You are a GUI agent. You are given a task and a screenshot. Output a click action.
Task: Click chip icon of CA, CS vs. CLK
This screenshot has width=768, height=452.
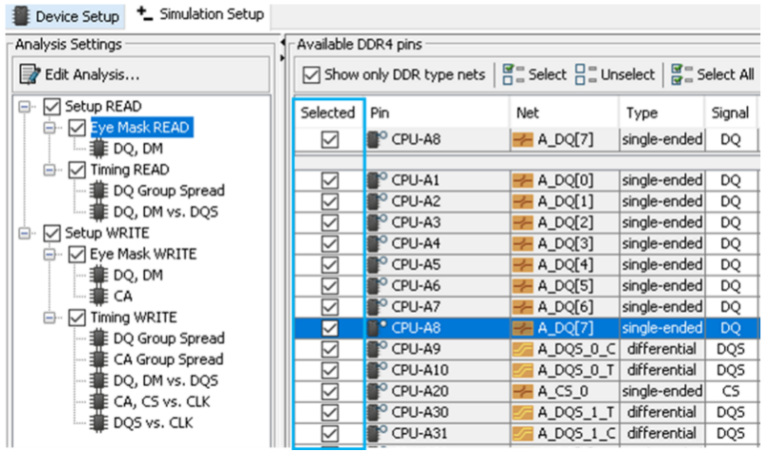[98, 402]
